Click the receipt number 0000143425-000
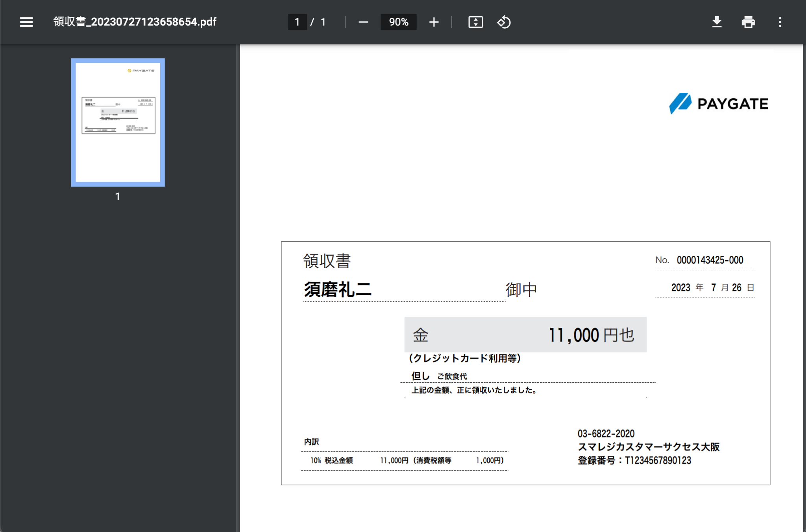The image size is (806, 532). click(710, 260)
